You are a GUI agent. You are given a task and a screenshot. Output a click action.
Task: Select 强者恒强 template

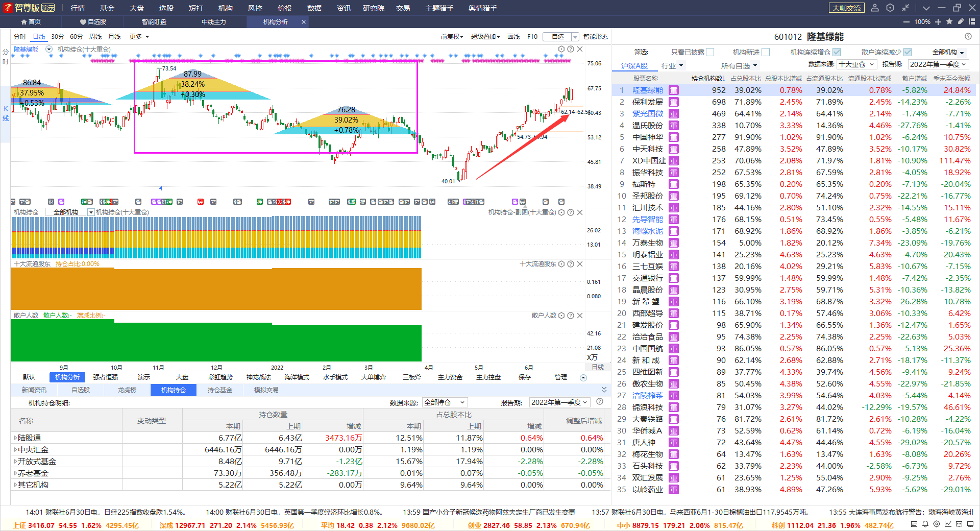point(105,377)
